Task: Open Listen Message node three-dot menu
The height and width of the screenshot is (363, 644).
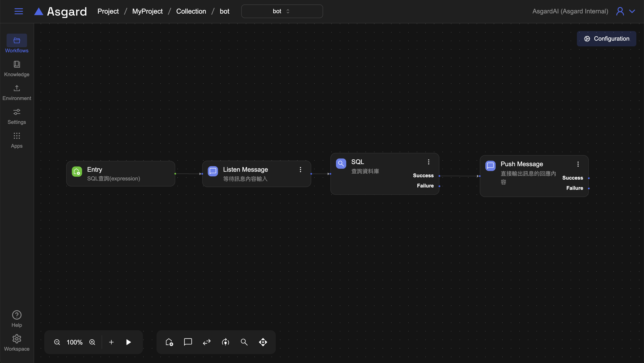Action: (x=300, y=170)
